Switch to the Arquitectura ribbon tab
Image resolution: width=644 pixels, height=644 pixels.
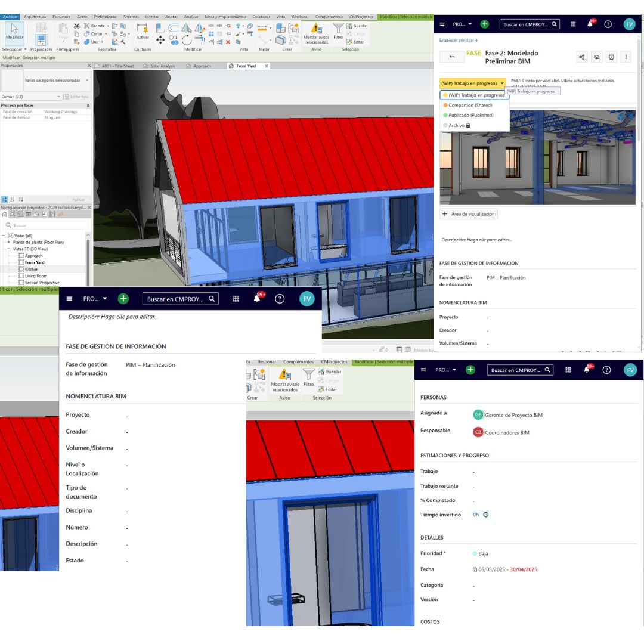point(35,17)
